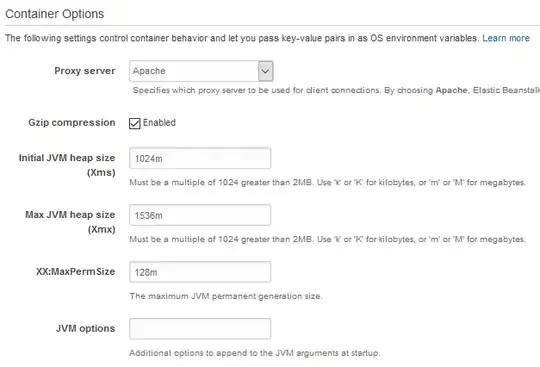
Task: Click the help text under the Xms field
Action: click(328, 182)
